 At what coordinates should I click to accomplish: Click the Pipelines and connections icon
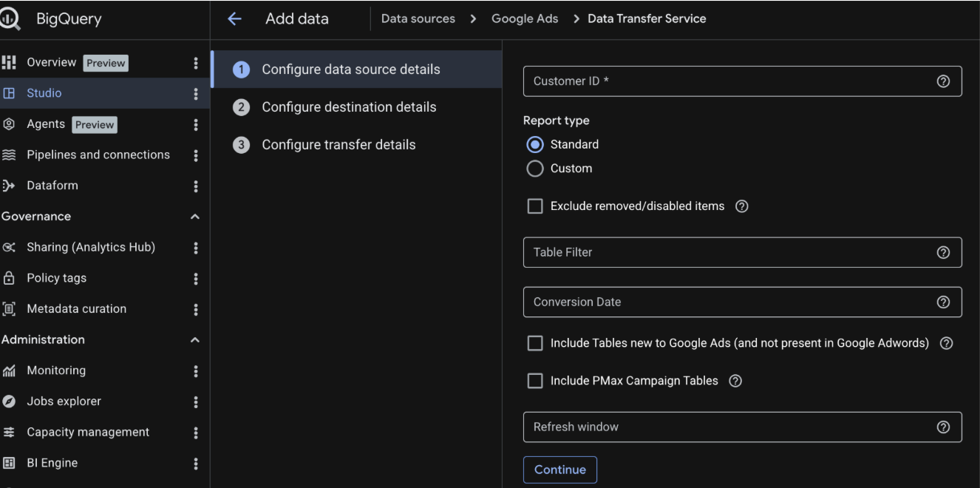(9, 155)
